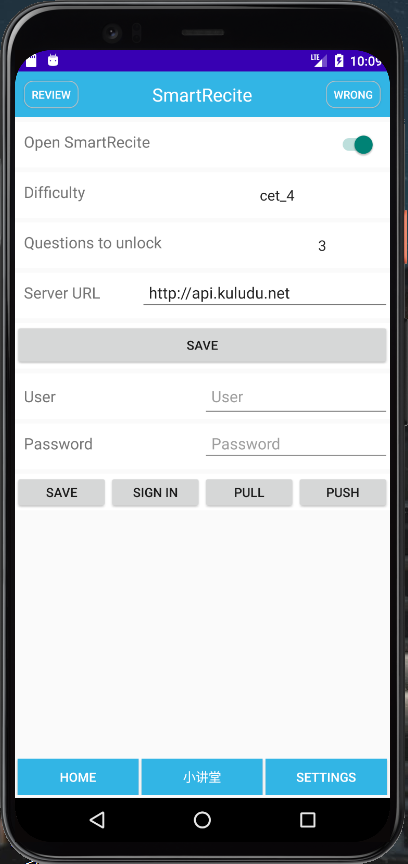Image resolution: width=408 pixels, height=864 pixels.
Task: Tap the LTE signal strength icon
Action: pos(319,60)
